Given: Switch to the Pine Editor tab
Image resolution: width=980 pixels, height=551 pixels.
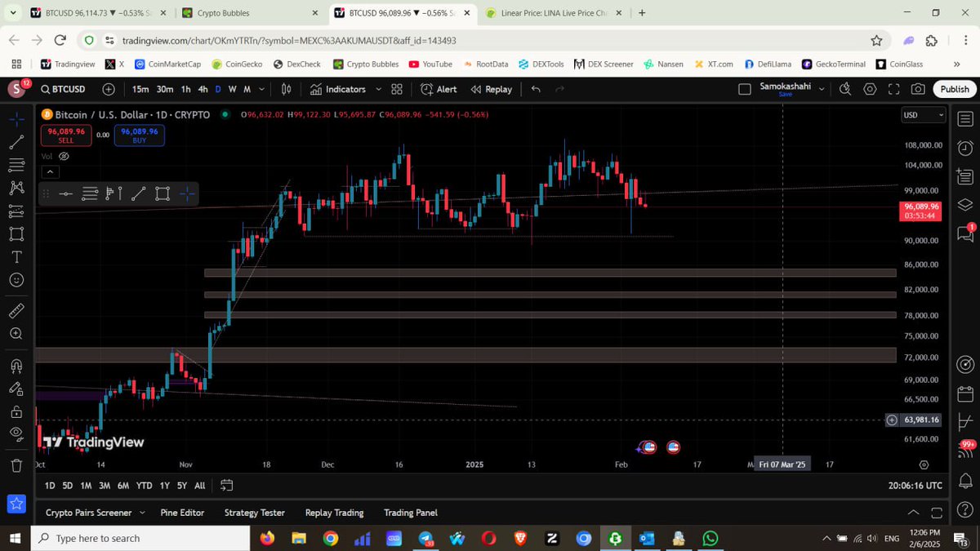Looking at the screenshot, I should pyautogui.click(x=182, y=513).
